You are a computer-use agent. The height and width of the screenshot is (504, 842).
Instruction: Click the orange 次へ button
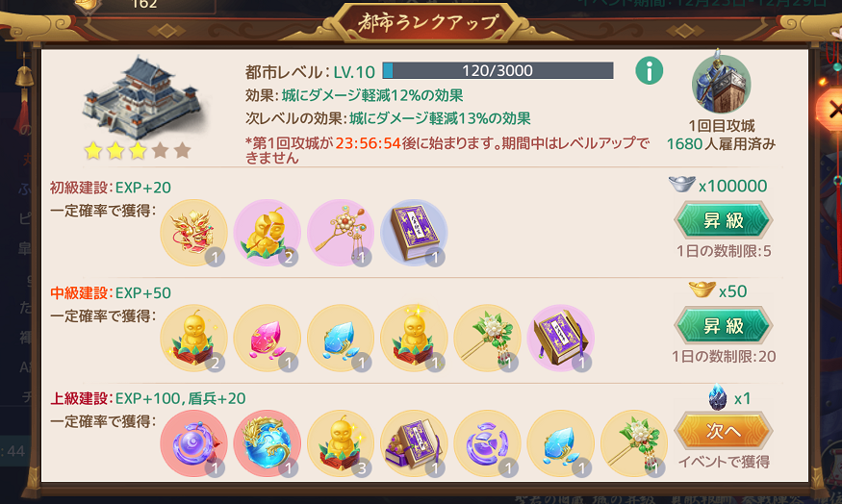[x=724, y=431]
